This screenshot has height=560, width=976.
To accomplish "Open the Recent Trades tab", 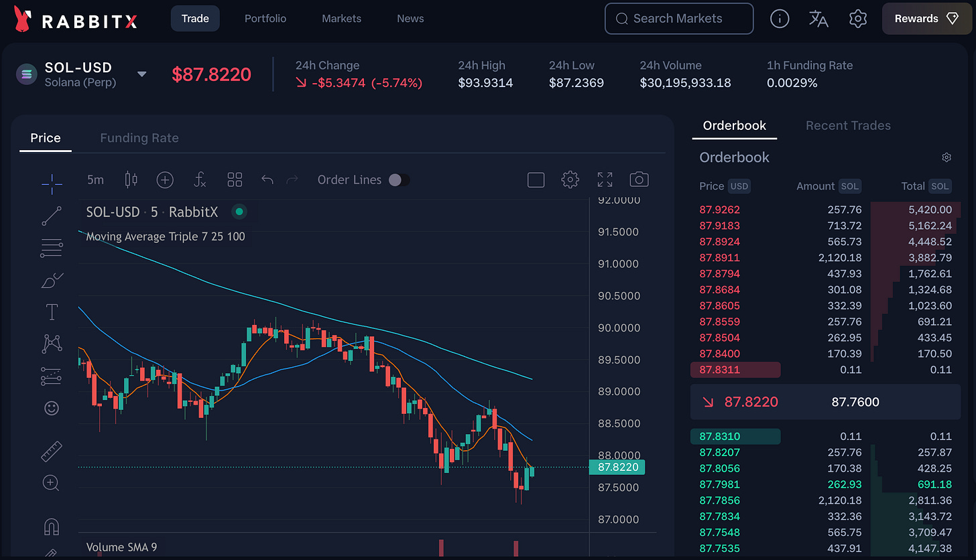I will pos(847,125).
